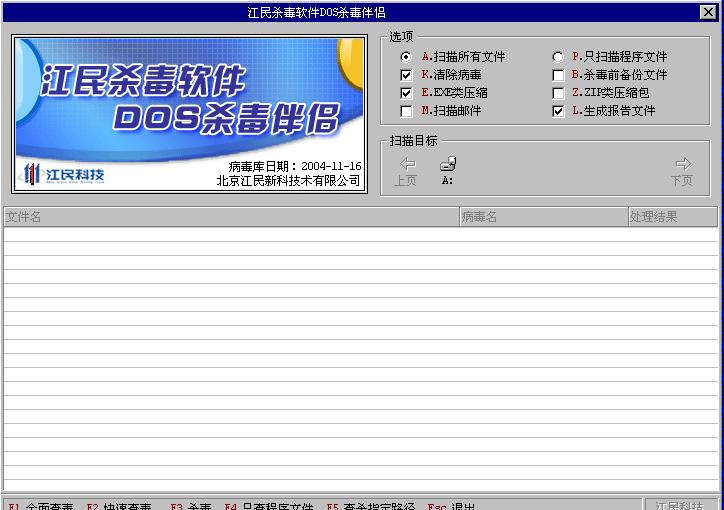The image size is (724, 510).
Task: Enable the M.扫描邮件 checkbox
Action: click(x=406, y=111)
